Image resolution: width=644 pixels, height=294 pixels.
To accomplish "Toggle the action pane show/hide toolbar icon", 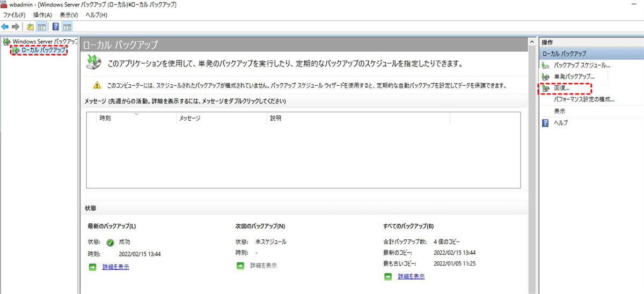I will pyautogui.click(x=67, y=26).
